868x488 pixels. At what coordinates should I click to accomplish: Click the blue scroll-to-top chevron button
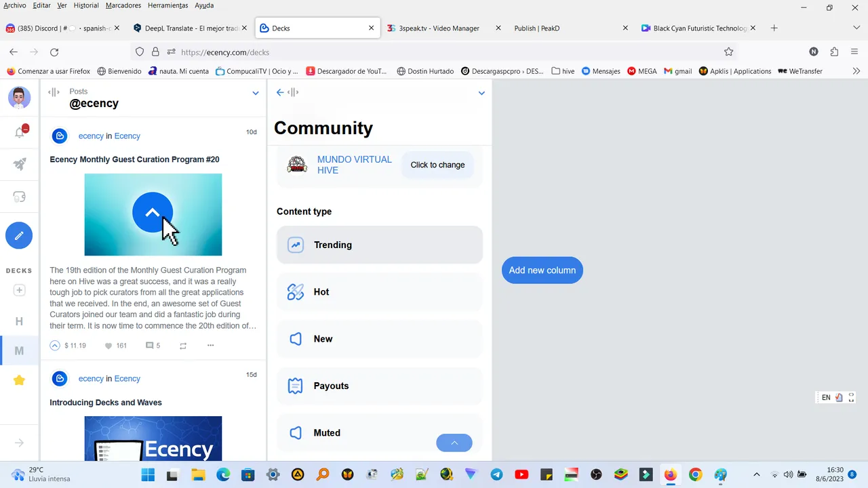click(454, 443)
